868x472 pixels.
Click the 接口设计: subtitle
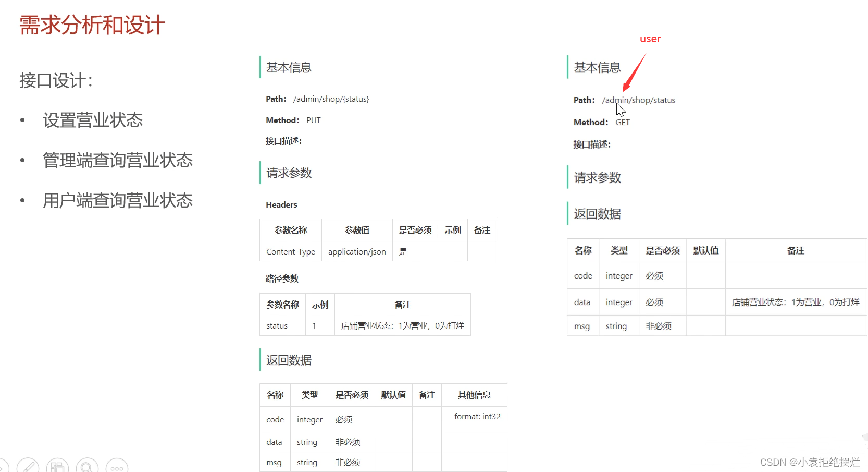(x=56, y=80)
